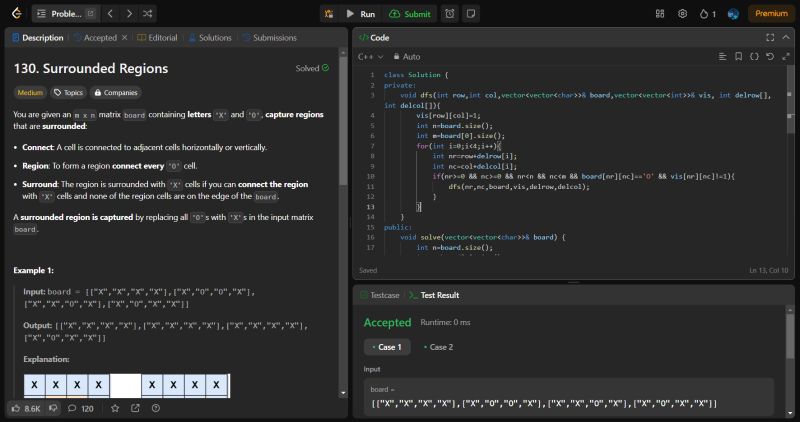
Task: Click the Ln 13, Col 10 status
Action: (768, 270)
